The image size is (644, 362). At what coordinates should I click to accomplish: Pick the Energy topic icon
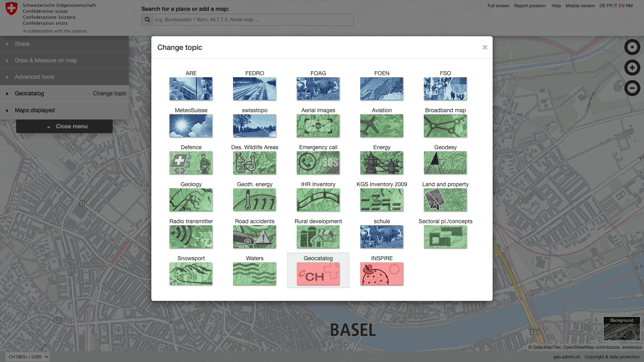coord(382,162)
